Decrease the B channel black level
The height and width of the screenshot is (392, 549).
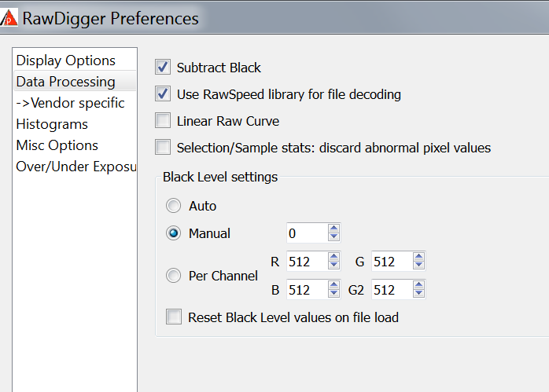[x=334, y=293]
